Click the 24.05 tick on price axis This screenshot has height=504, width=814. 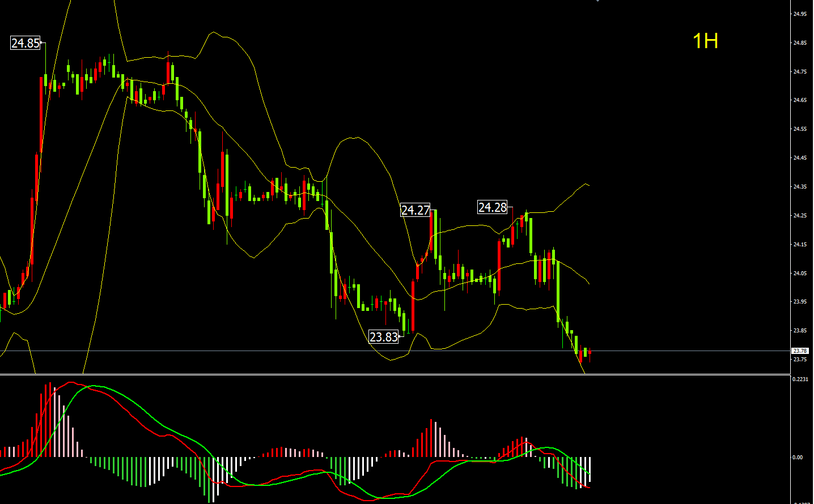click(x=800, y=274)
